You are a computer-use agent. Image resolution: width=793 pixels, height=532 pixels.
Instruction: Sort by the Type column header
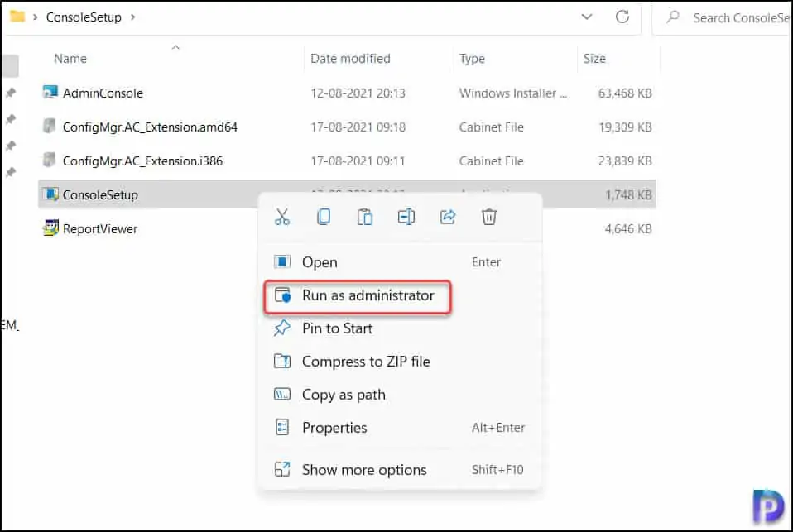pyautogui.click(x=472, y=59)
